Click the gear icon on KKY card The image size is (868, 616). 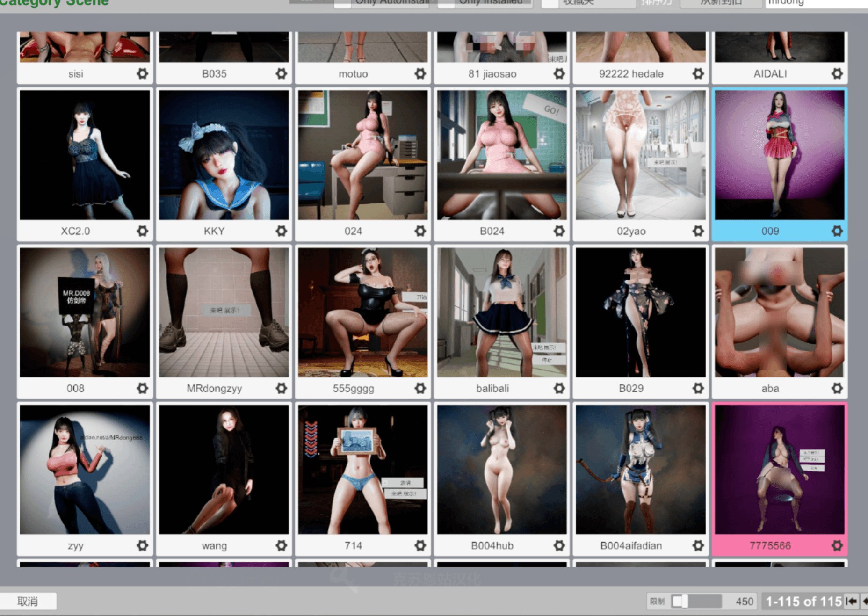pos(281,231)
